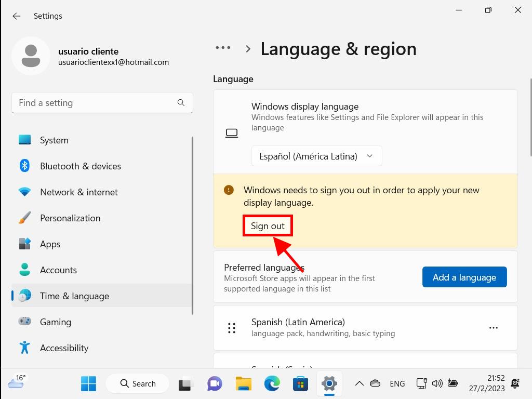Image resolution: width=532 pixels, height=399 pixels.
Task: Open the Accounts settings section
Action: click(x=58, y=270)
